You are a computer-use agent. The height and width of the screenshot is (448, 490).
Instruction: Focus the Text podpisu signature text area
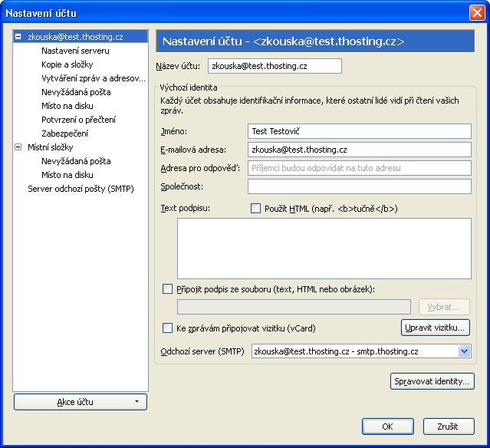[324, 248]
